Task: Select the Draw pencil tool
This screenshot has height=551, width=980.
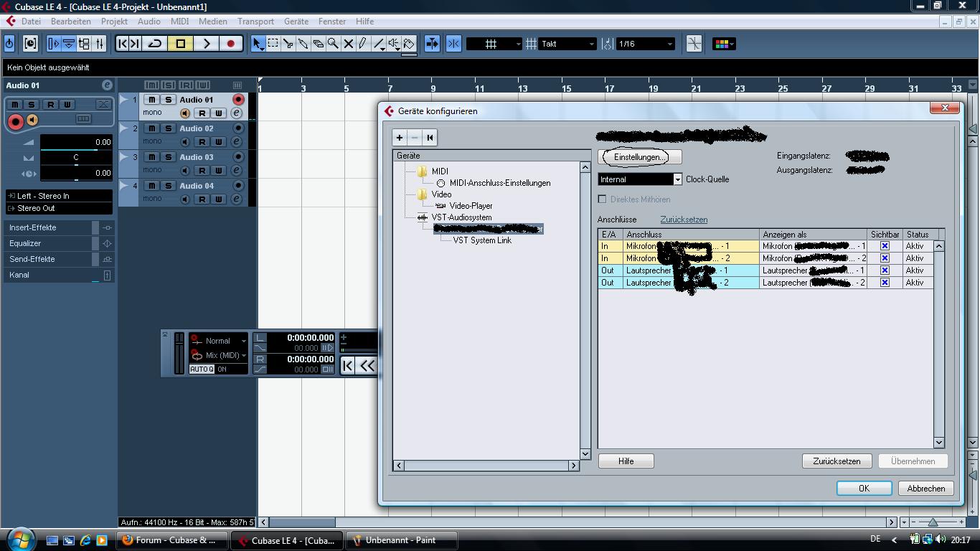Action: coord(363,44)
